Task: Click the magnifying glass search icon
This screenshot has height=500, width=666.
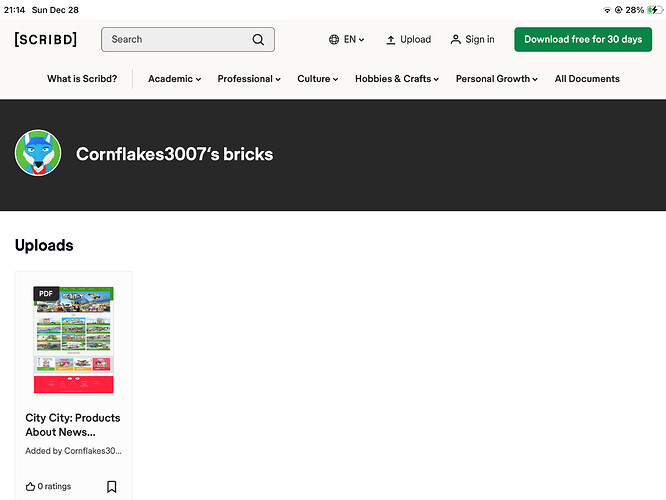Action: tap(258, 40)
